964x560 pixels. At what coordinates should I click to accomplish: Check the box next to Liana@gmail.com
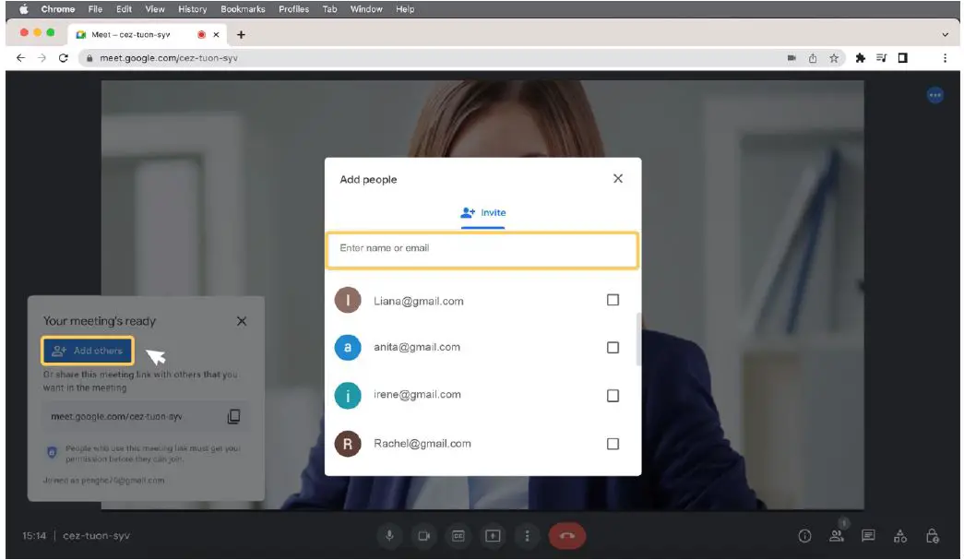(x=613, y=300)
